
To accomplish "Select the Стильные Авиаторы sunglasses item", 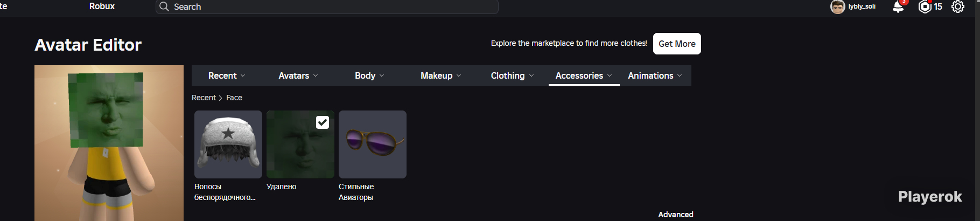I will pyautogui.click(x=373, y=144).
